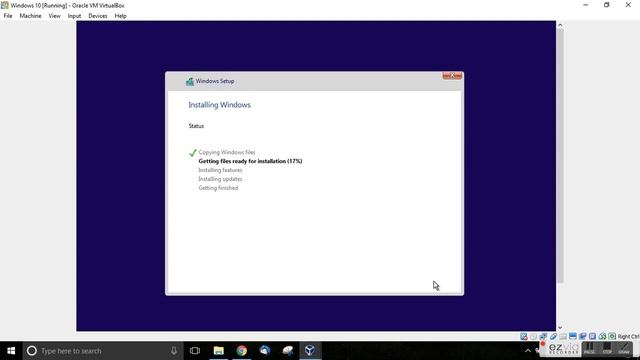Click the VirtualBox icon in taskbar

[310, 351]
